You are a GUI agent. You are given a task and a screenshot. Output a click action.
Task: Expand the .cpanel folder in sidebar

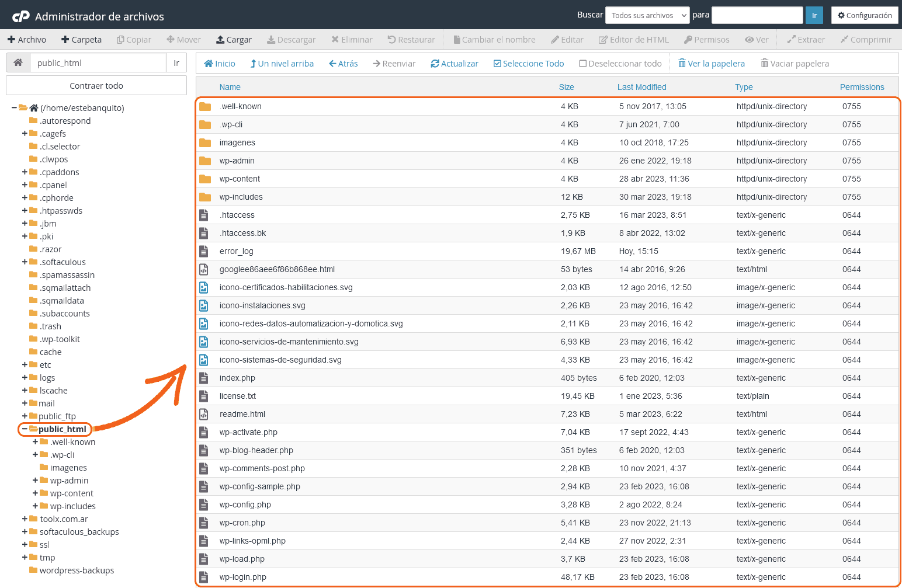(x=25, y=185)
